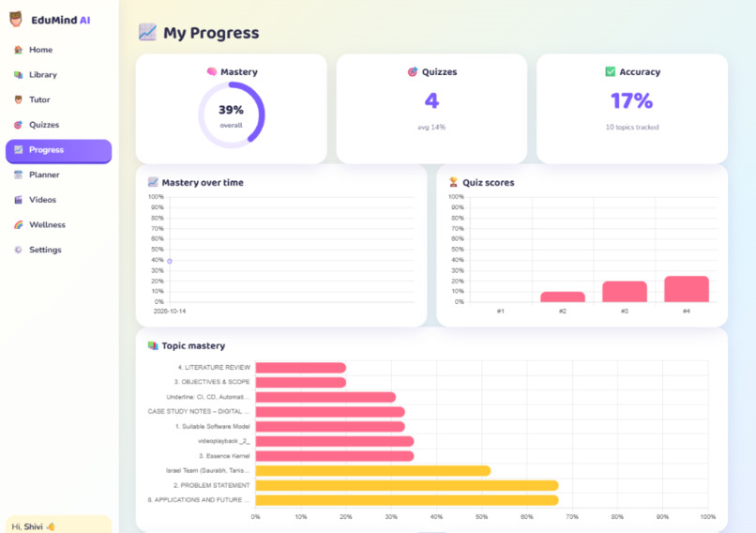Click the #1 quiz axis label

click(501, 312)
